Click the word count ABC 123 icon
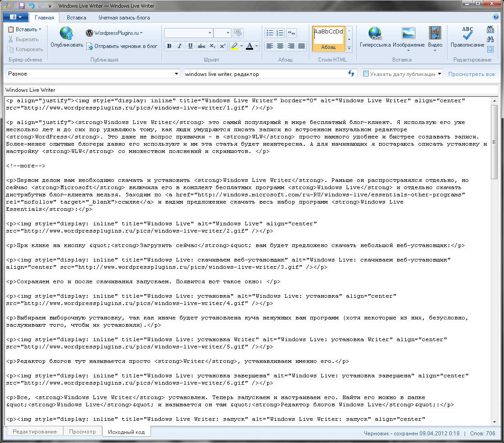 click(490, 29)
